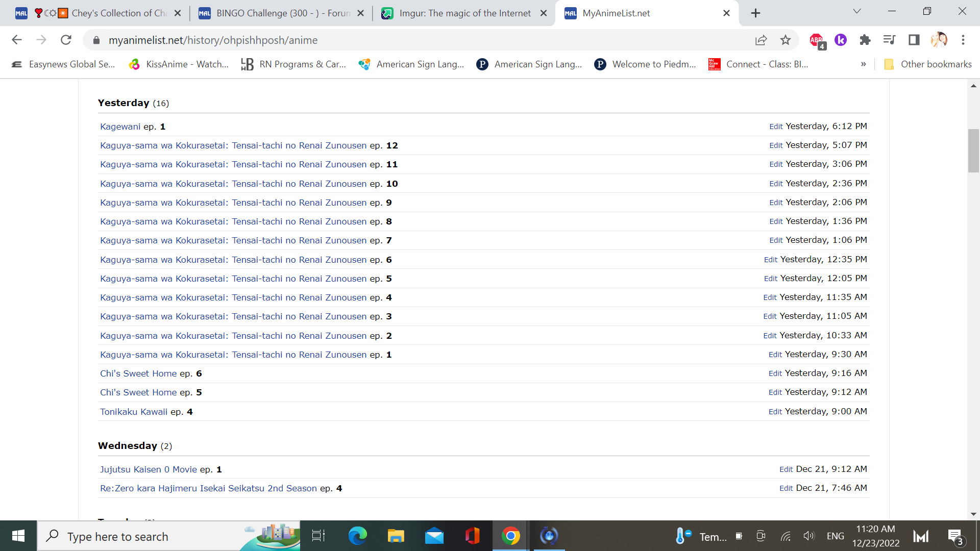Viewport: 980px width, 551px height.
Task: Bookmark this page with star icon
Action: pos(786,40)
